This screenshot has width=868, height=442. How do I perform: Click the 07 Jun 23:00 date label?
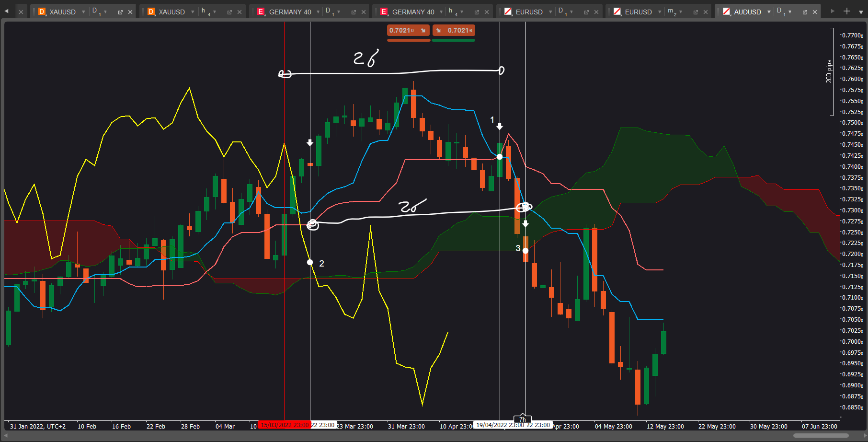click(x=820, y=426)
